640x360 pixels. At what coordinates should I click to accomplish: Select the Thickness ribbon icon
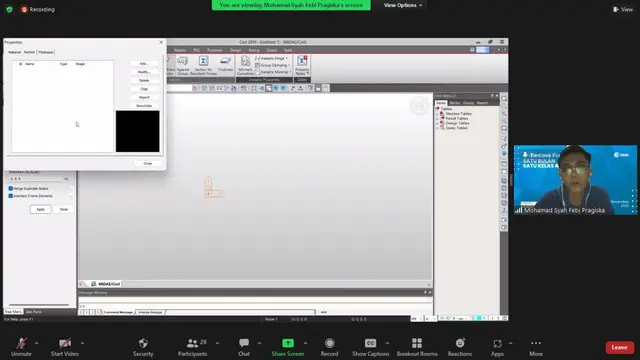click(225, 64)
